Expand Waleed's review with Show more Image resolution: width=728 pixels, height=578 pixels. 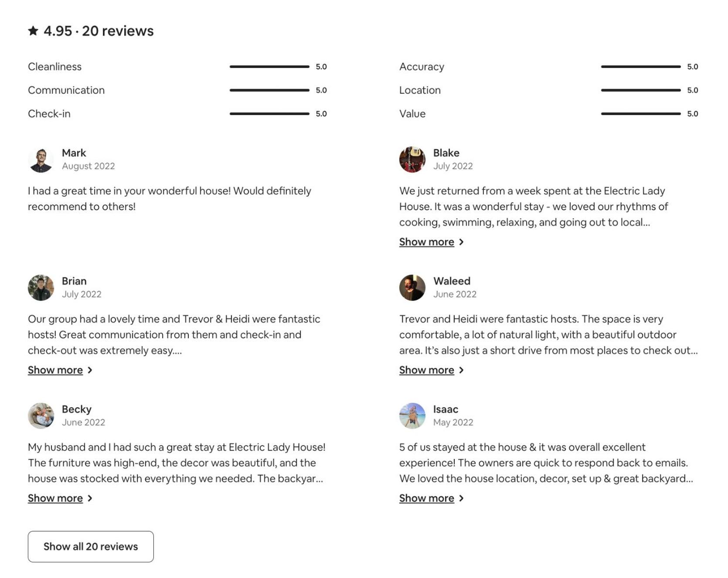pyautogui.click(x=431, y=370)
